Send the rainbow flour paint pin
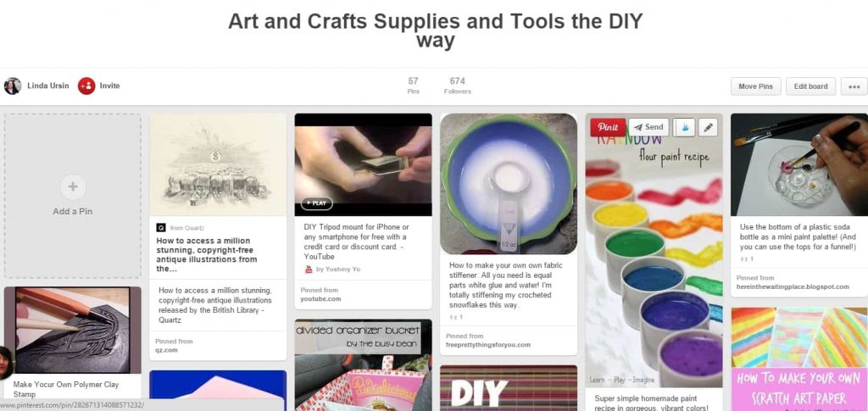Image resolution: width=868 pixels, height=411 pixels. 648,127
